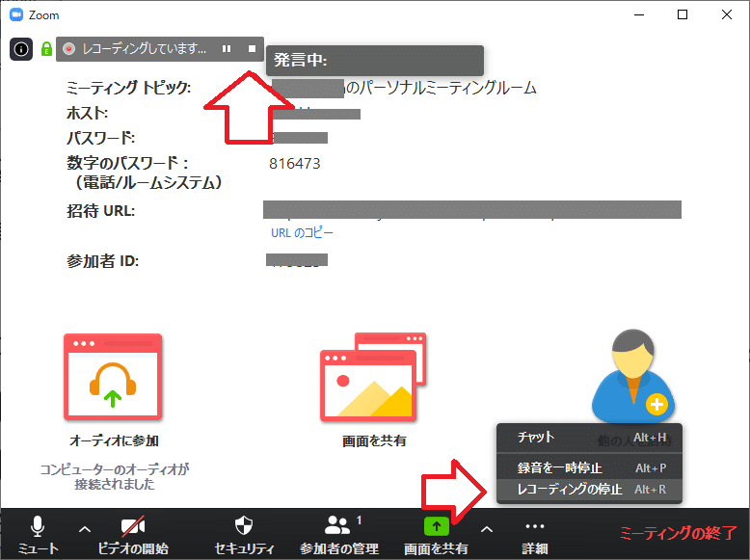
Task: Click the red recording indicator dot
Action: click(x=69, y=49)
